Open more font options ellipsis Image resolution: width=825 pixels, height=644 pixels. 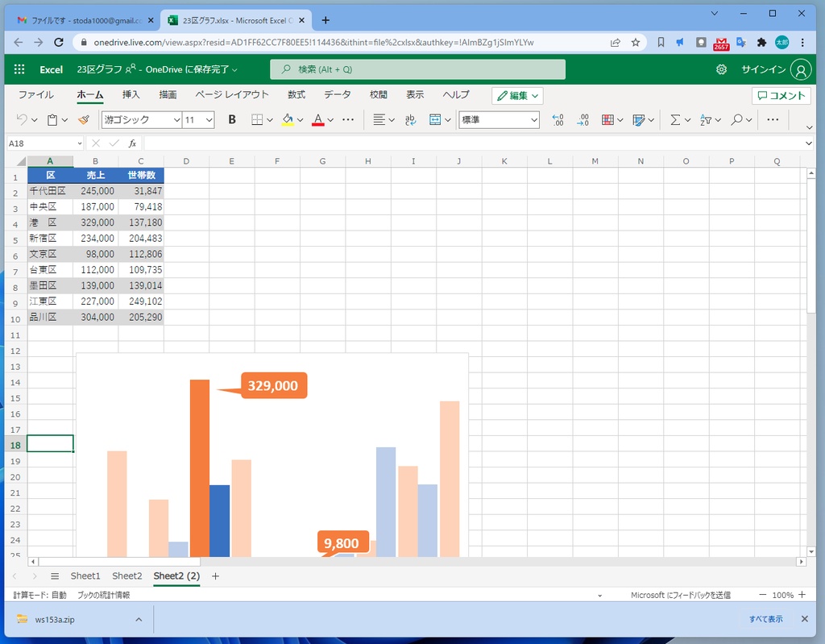(348, 119)
